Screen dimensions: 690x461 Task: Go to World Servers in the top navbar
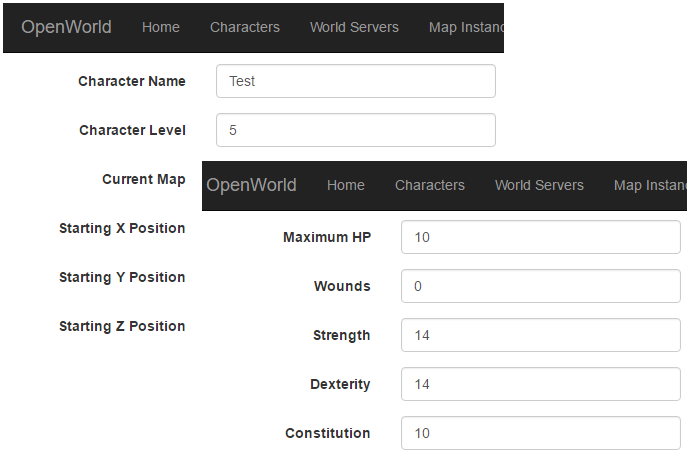(x=354, y=27)
